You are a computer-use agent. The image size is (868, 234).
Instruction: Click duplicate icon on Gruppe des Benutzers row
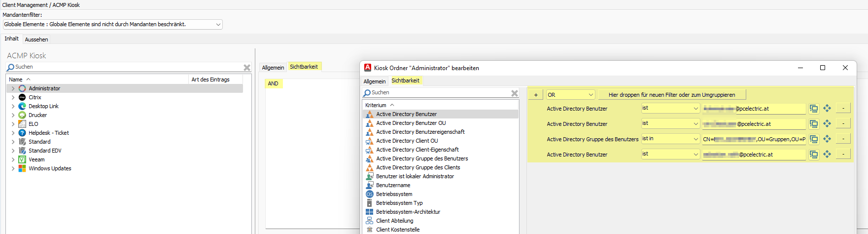tap(814, 139)
